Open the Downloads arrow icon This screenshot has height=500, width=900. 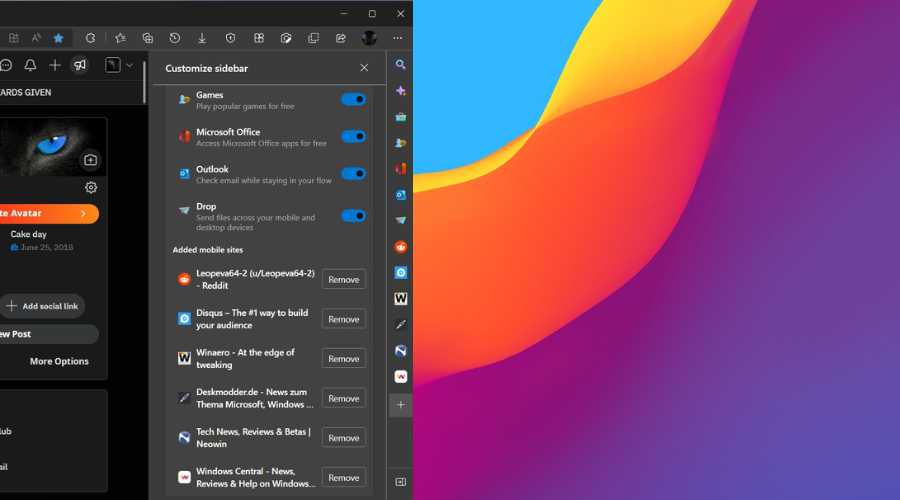202,38
